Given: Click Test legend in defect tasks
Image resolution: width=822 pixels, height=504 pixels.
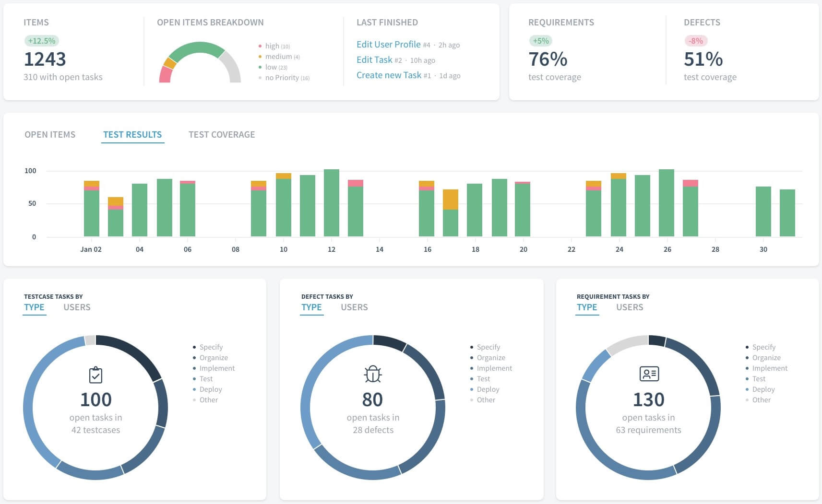Looking at the screenshot, I should point(480,379).
